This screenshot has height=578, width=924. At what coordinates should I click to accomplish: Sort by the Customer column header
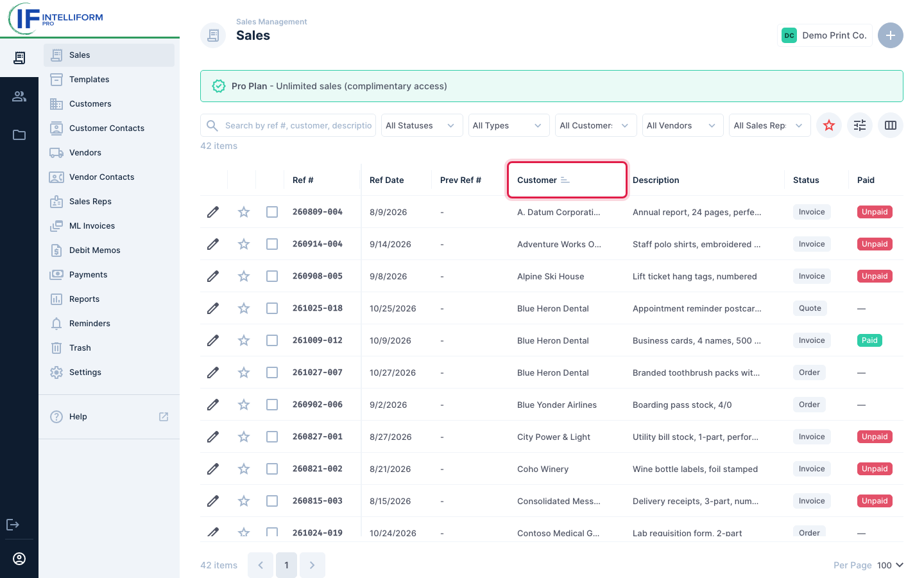point(567,180)
